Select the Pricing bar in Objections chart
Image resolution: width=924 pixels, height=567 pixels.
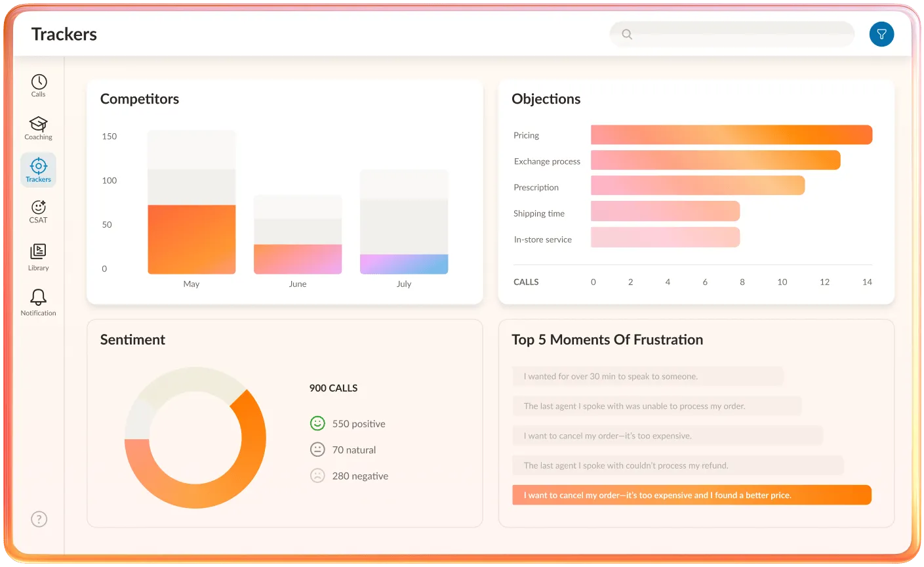point(731,135)
